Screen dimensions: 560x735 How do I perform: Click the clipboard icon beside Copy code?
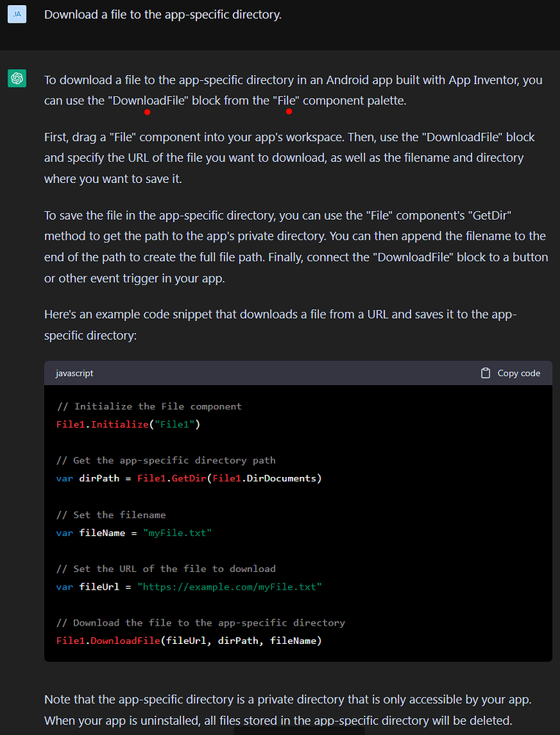tap(485, 373)
